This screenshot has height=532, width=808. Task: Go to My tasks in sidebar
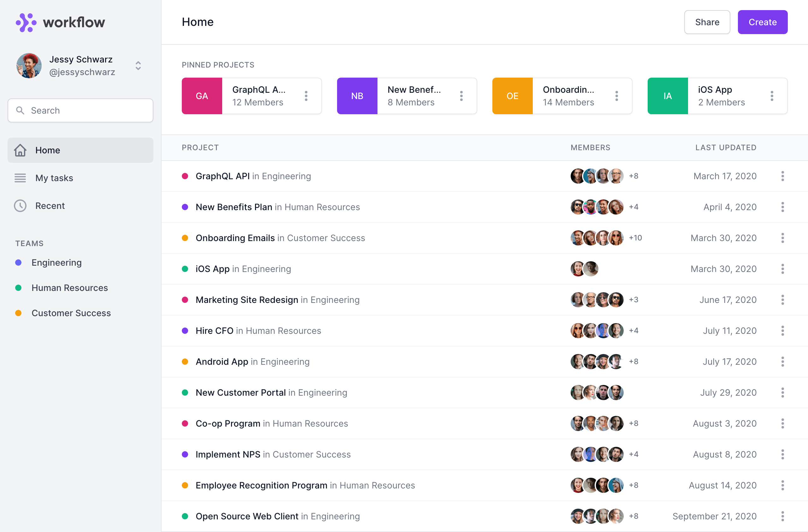point(54,178)
